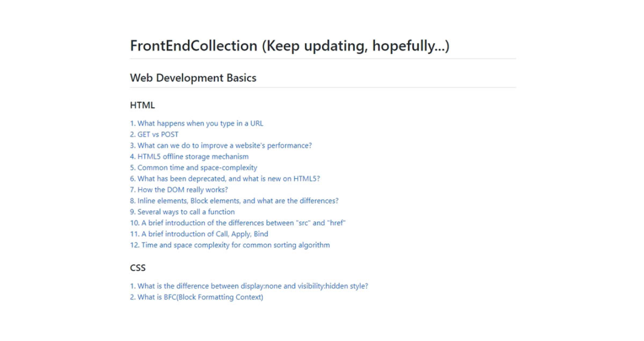Open inline vs block elements differences link
Screen dimensions: 644x341
(234, 201)
